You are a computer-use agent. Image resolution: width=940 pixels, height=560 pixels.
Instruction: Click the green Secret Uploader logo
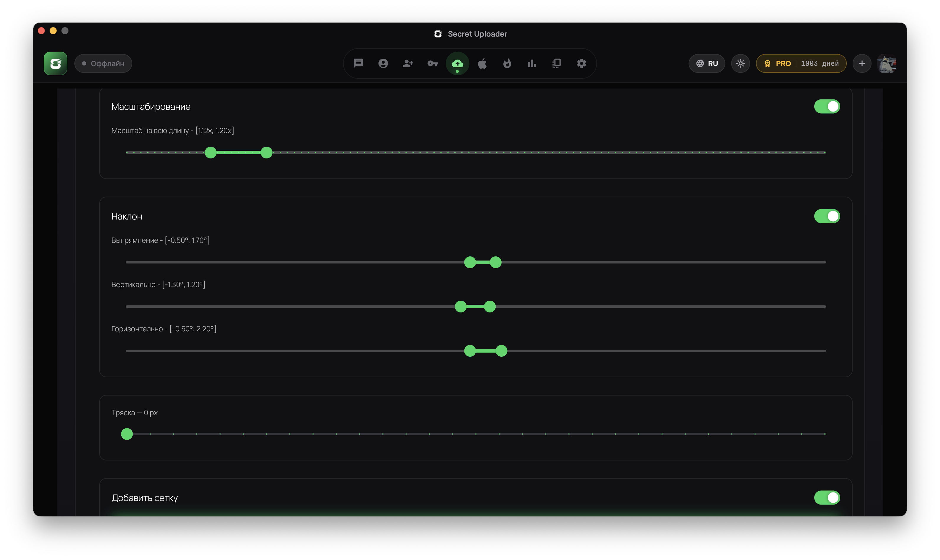click(x=56, y=63)
